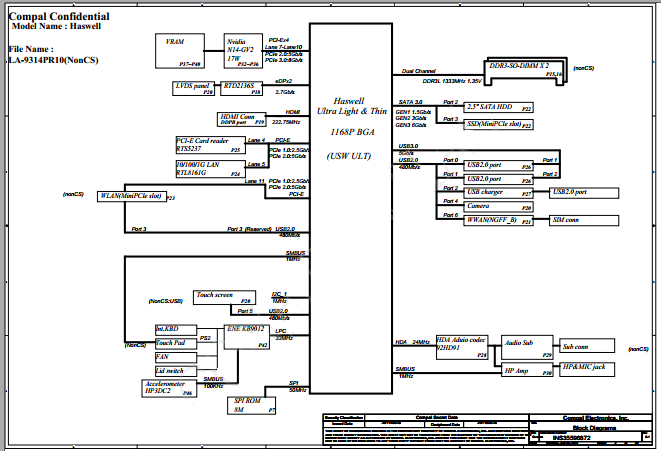Screen dimensions: 661x451
Task: Select 'Port 3 (Reserved)' text
Action: [249, 229]
